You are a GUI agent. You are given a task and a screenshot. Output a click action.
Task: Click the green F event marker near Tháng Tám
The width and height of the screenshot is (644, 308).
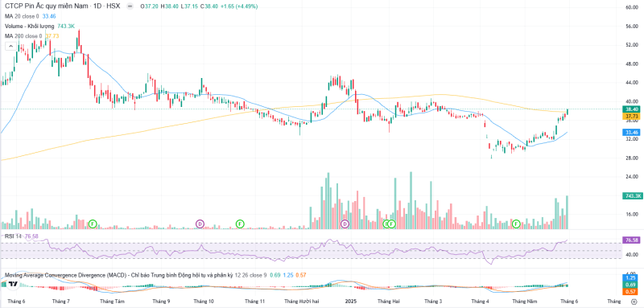[x=93, y=224]
